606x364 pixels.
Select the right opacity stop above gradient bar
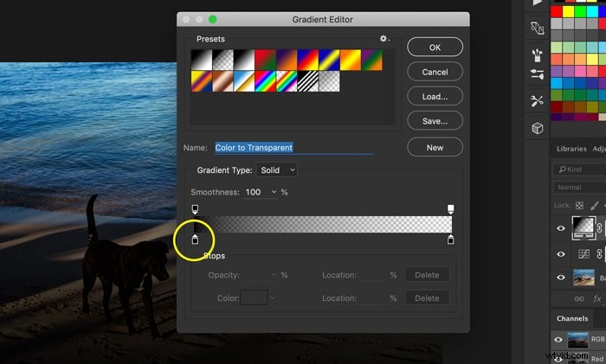pyautogui.click(x=451, y=209)
